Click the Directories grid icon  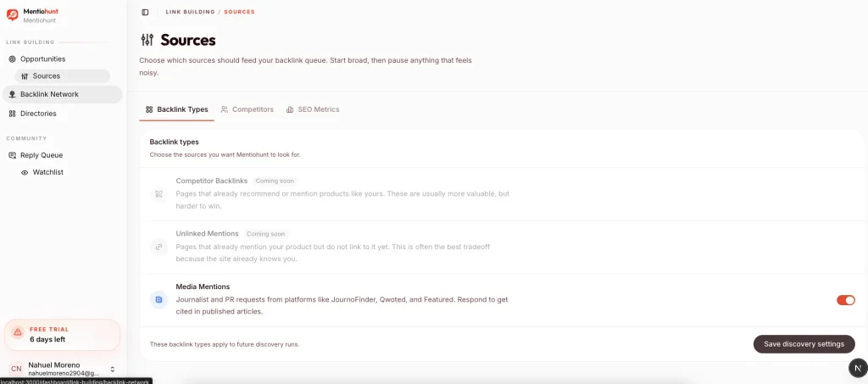click(12, 114)
